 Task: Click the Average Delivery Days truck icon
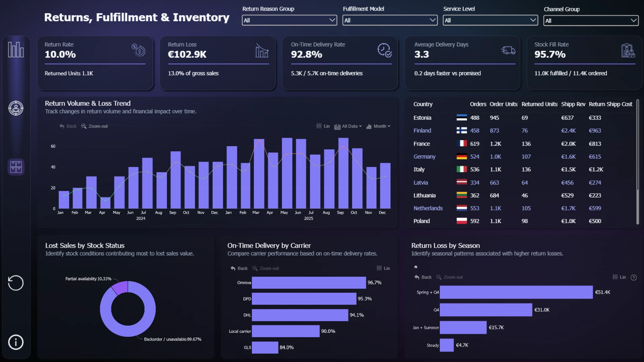coord(508,50)
